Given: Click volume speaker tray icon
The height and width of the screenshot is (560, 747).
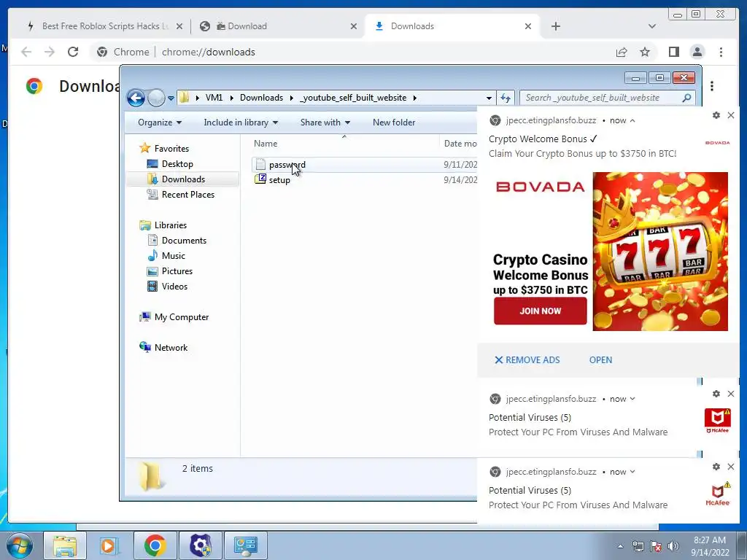Looking at the screenshot, I should [x=673, y=546].
